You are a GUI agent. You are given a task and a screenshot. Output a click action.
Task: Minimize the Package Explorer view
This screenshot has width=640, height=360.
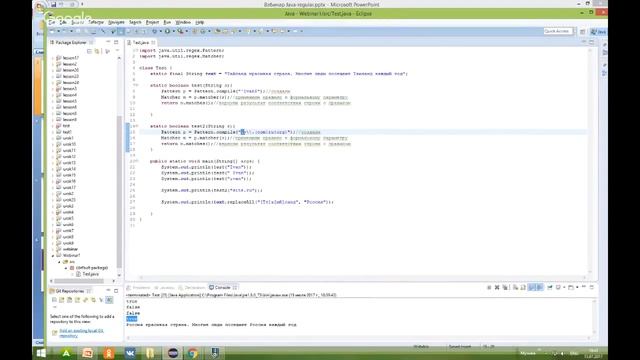point(108,42)
